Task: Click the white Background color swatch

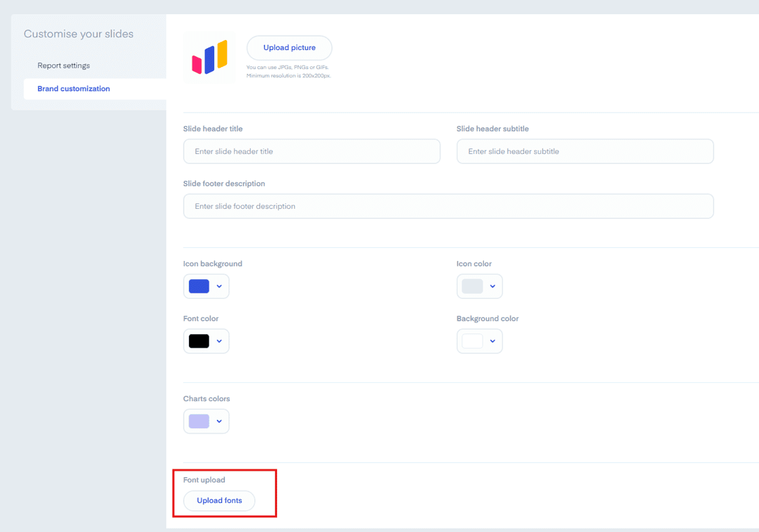Action: [x=472, y=342]
